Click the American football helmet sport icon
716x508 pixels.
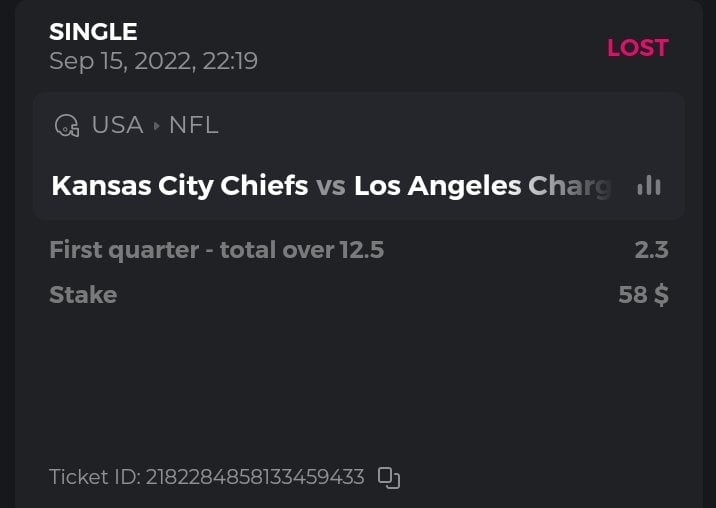coord(67,126)
